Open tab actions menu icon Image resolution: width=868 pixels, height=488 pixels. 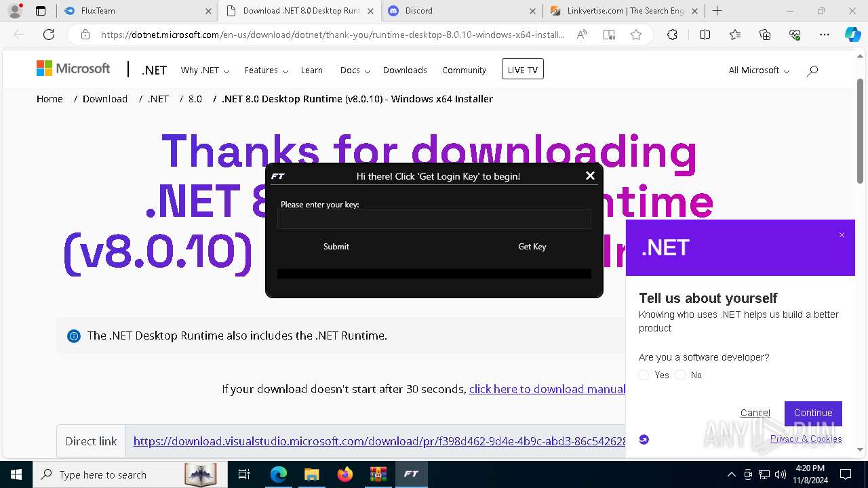click(x=41, y=11)
